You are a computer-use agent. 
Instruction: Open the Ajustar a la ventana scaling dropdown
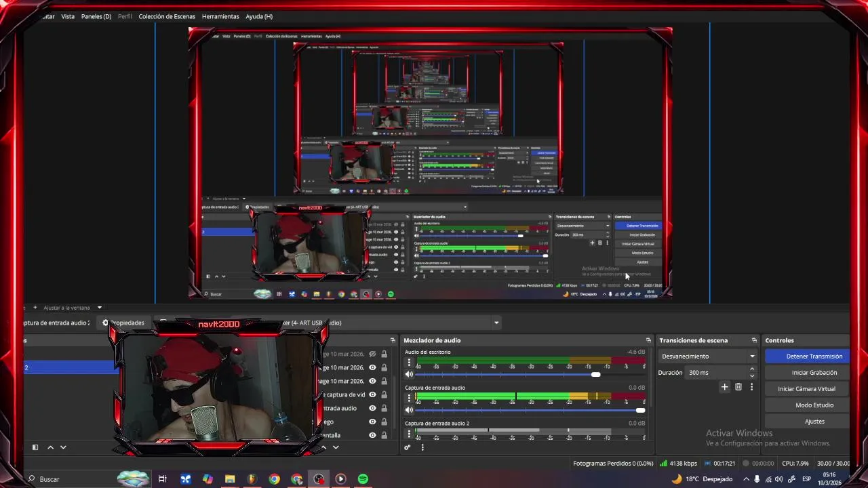click(x=99, y=308)
